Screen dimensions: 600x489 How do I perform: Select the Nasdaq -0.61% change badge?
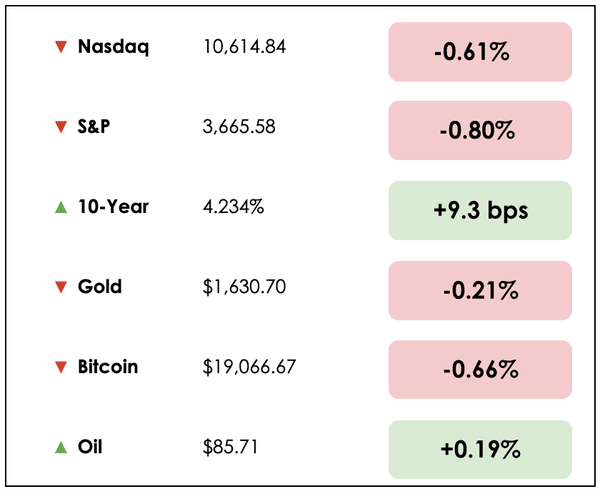[480, 51]
